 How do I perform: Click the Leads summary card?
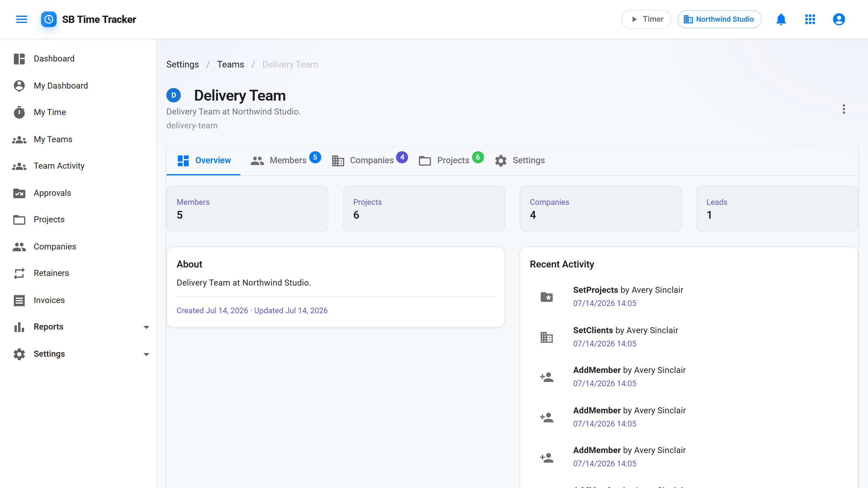tap(777, 209)
